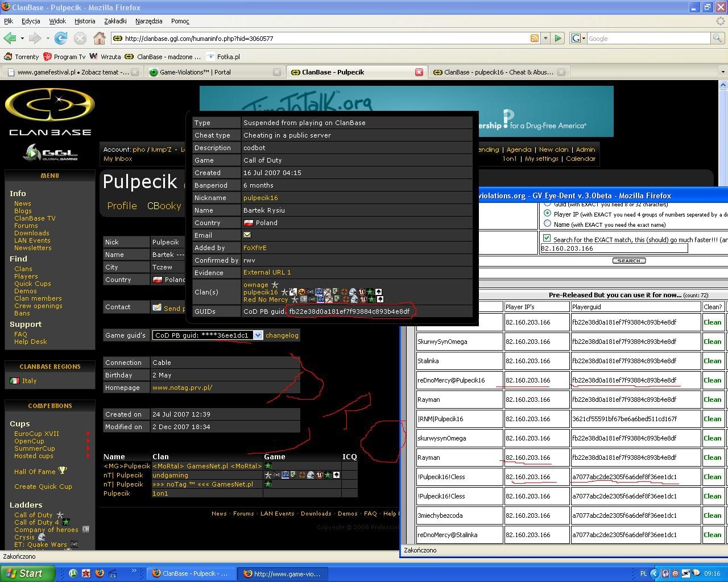Viewport: 728px width, 582px height.
Task: Open the tab list dropdown arrow
Action: (723, 72)
